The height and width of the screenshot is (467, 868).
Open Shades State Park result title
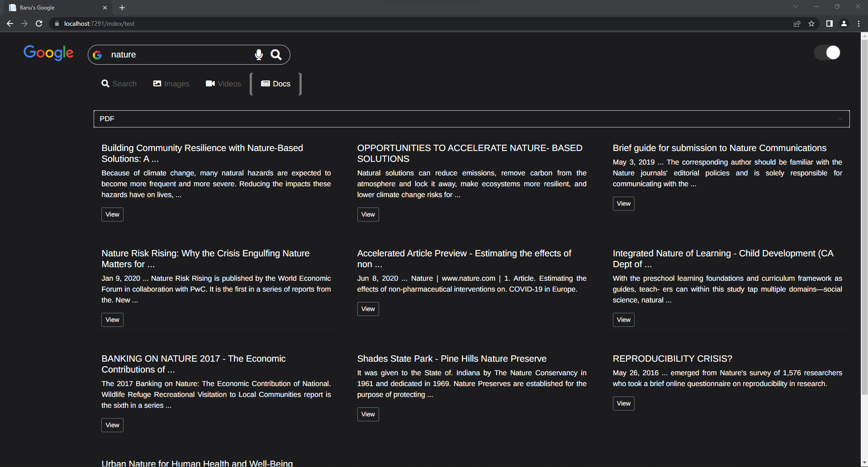[451, 359]
